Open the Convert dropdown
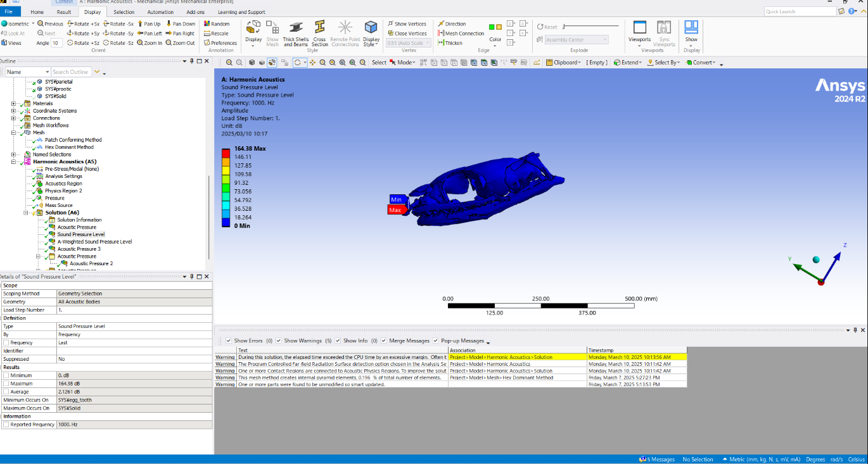 click(x=715, y=62)
